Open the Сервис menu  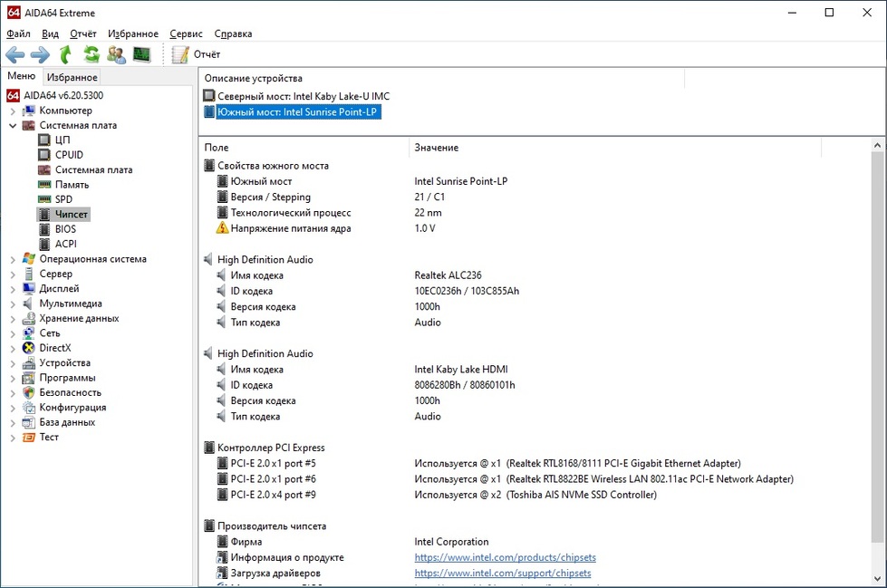pos(186,34)
